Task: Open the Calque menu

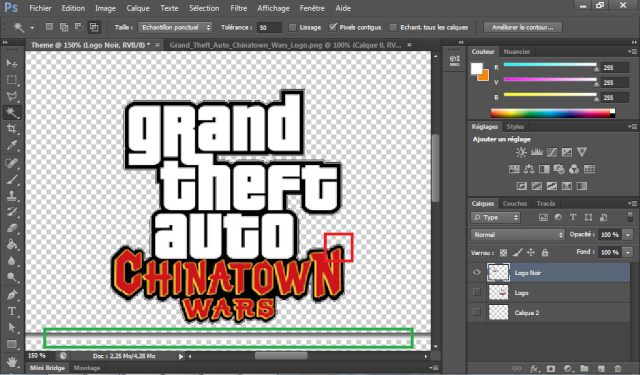Action: point(138,8)
